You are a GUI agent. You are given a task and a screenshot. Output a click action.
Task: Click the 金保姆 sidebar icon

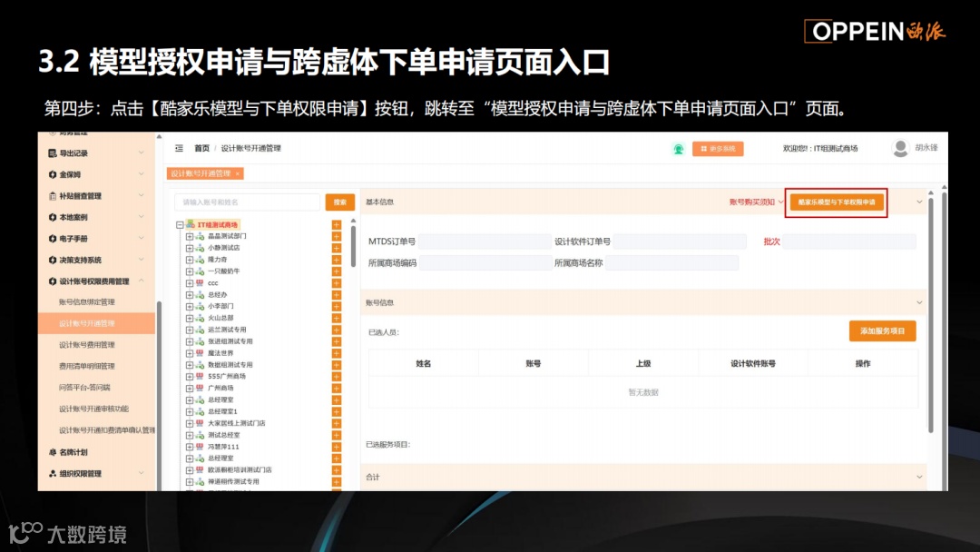[x=53, y=174]
